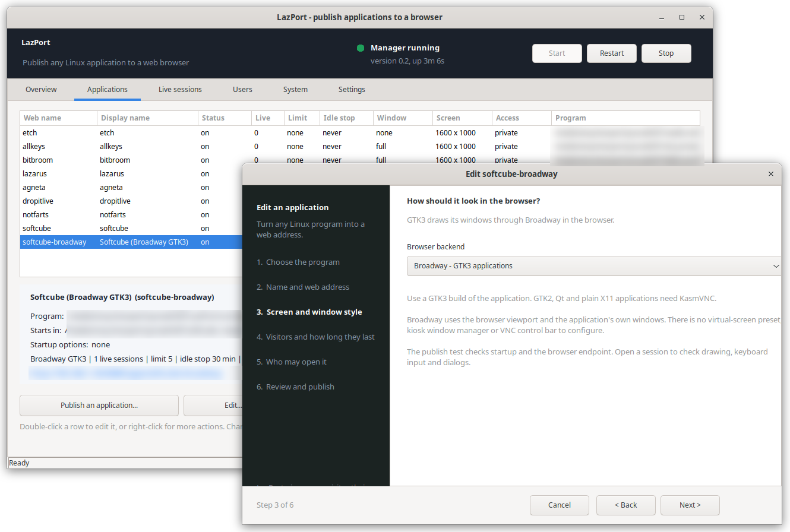Click the Edit button in main window
The image size is (790, 532).
[x=214, y=406]
